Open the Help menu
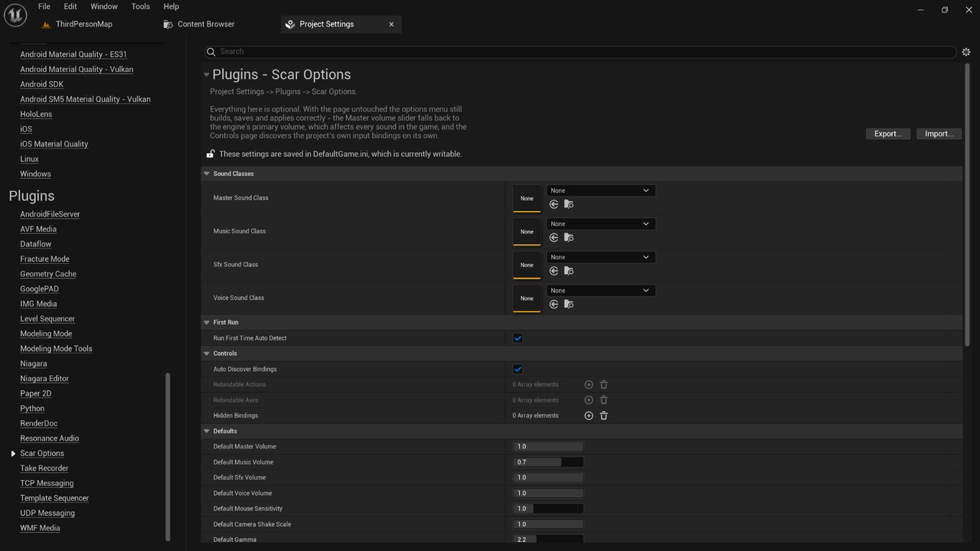Viewport: 980px width, 551px height. click(171, 6)
